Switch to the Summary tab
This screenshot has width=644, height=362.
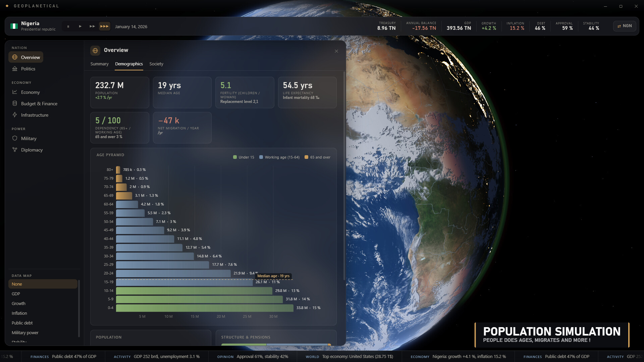click(99, 64)
